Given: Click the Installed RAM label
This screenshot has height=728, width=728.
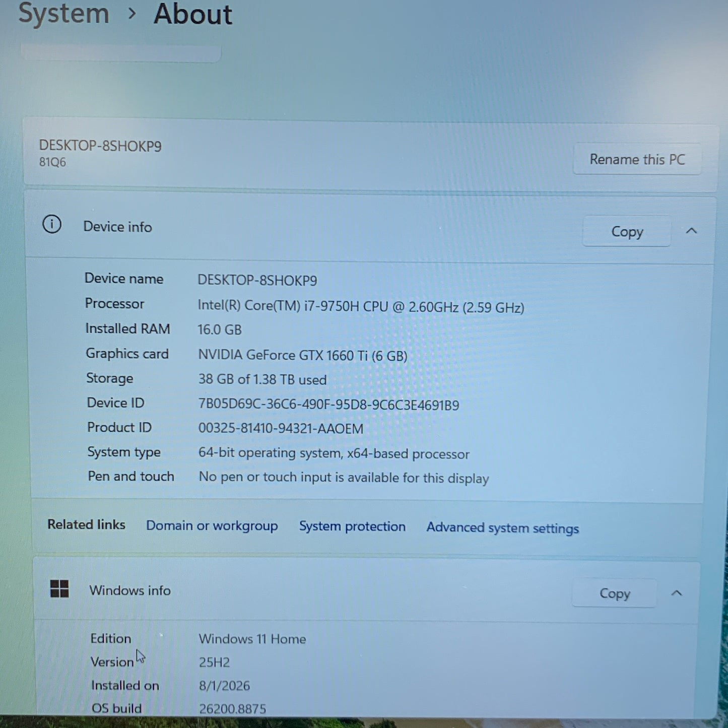Looking at the screenshot, I should [127, 328].
